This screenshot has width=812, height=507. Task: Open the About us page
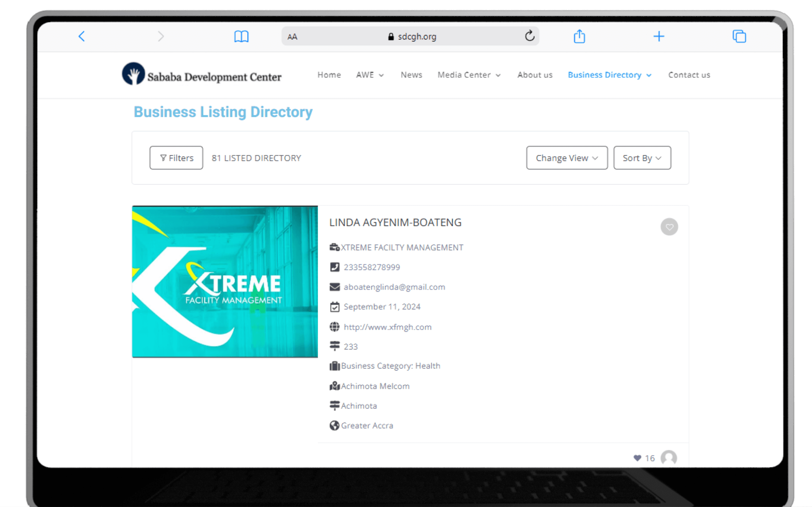(535, 75)
